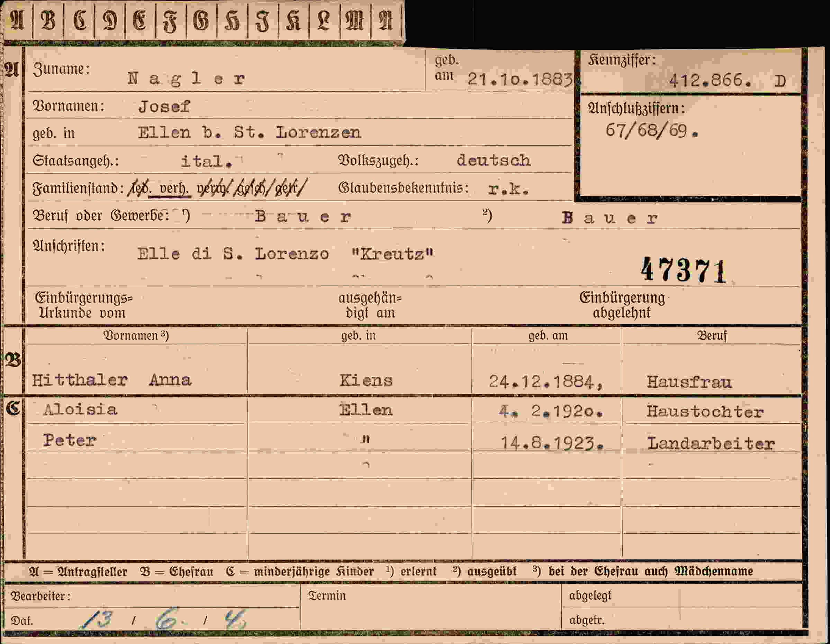Image resolution: width=830 pixels, height=644 pixels.
Task: Click the second 'Bauer' practiced profession
Action: 610,218
